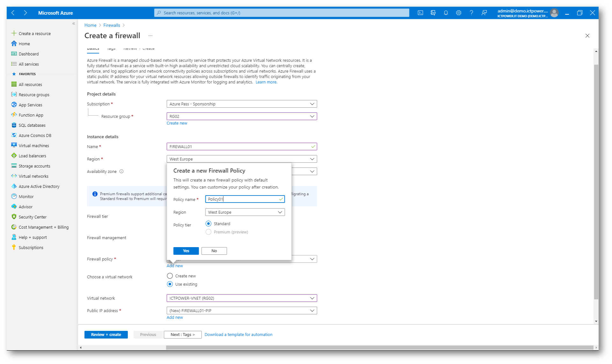This screenshot has height=364, width=612.
Task: Open the Learn more link
Action: [266, 82]
